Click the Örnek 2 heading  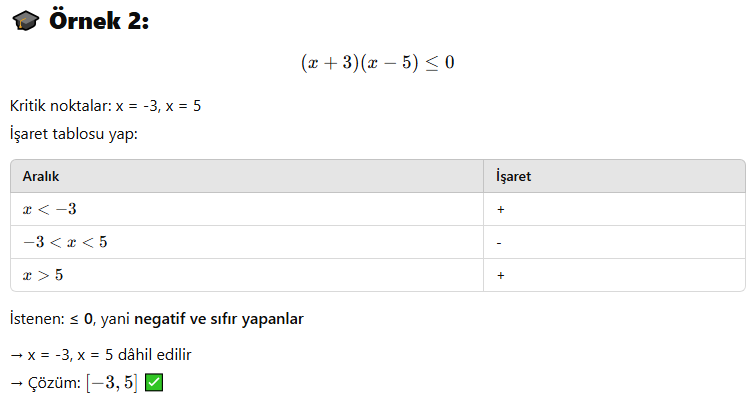point(99,21)
